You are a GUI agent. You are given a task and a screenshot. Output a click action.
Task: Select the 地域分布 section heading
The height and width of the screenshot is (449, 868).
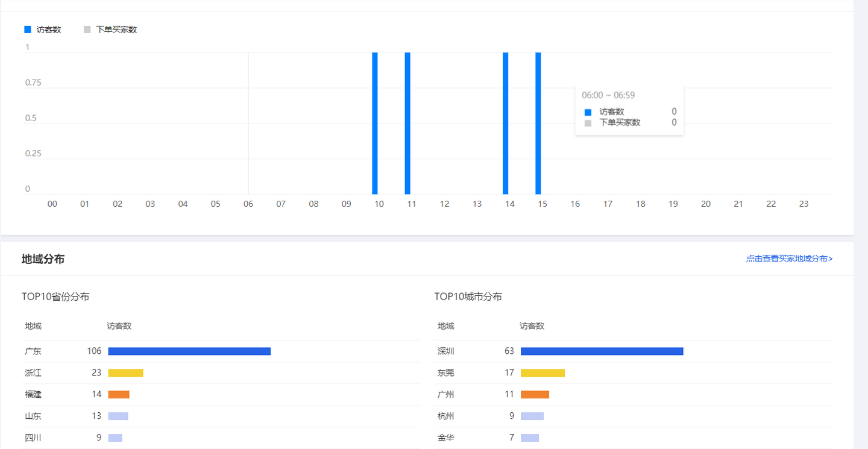pos(43,259)
